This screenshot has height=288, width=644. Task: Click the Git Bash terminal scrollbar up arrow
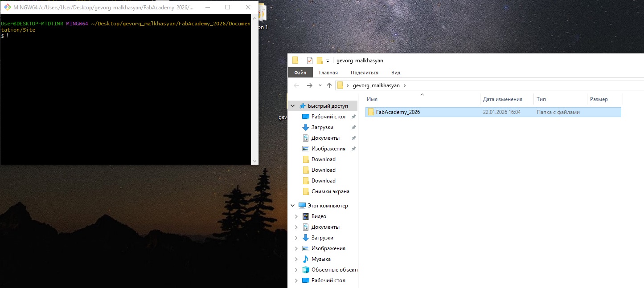tap(255, 19)
